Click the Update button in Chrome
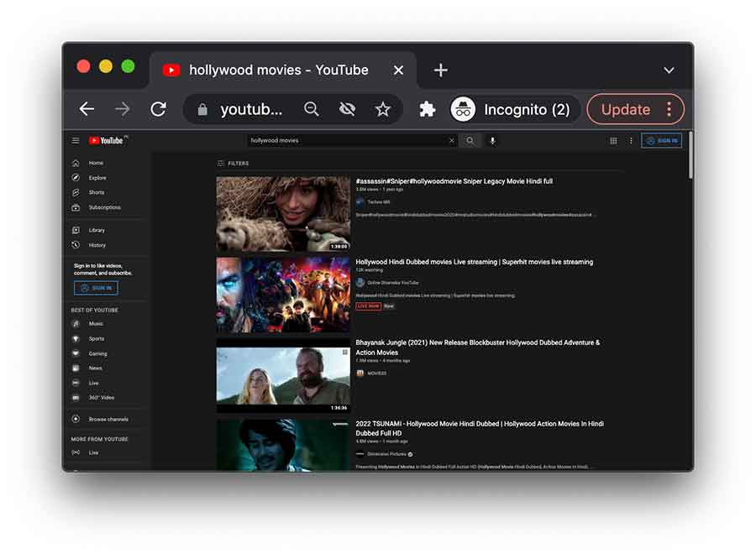Image resolution: width=756 pixels, height=554 pixels. pos(625,109)
